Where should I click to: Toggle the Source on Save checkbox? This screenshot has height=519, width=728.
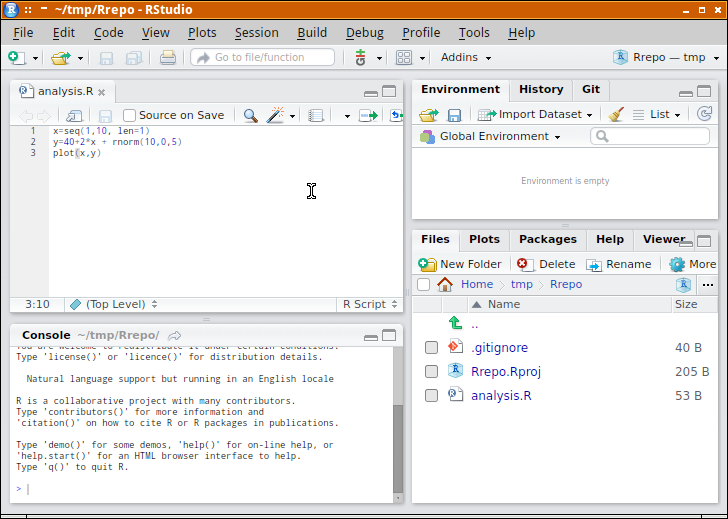point(130,115)
